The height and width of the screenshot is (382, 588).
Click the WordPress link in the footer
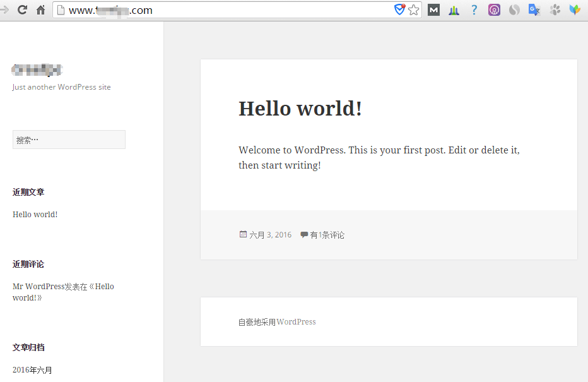[x=296, y=321]
